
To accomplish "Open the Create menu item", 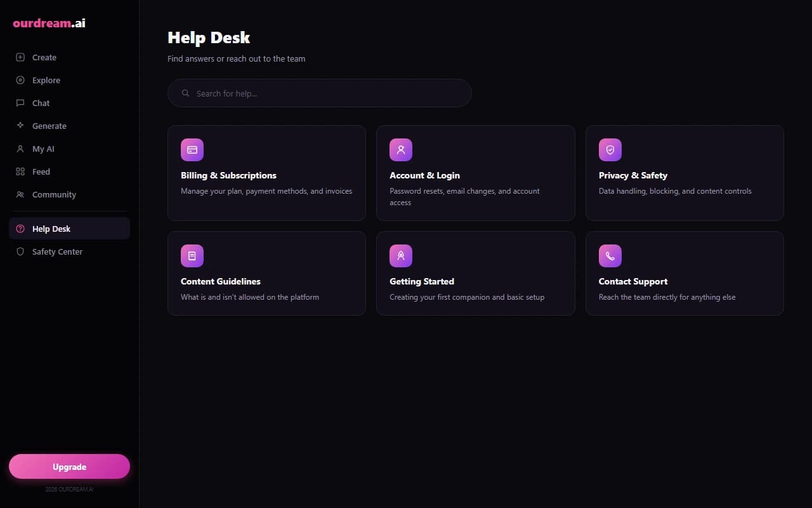I will (x=69, y=57).
